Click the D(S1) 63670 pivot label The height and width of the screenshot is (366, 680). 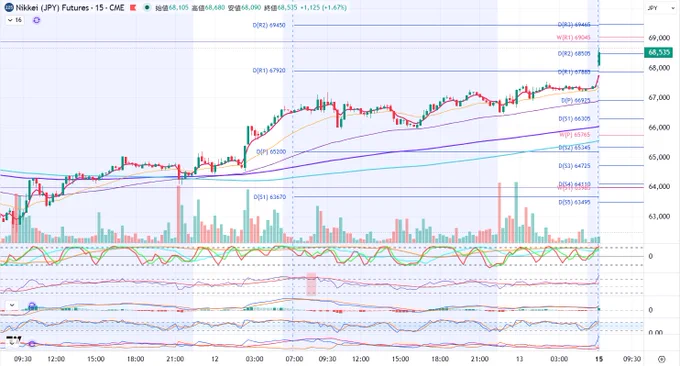(x=270, y=197)
